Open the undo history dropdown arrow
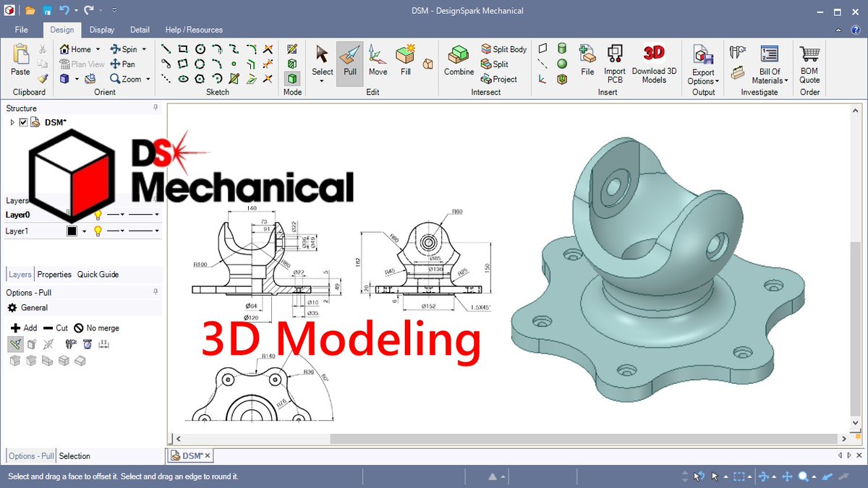 [x=76, y=11]
